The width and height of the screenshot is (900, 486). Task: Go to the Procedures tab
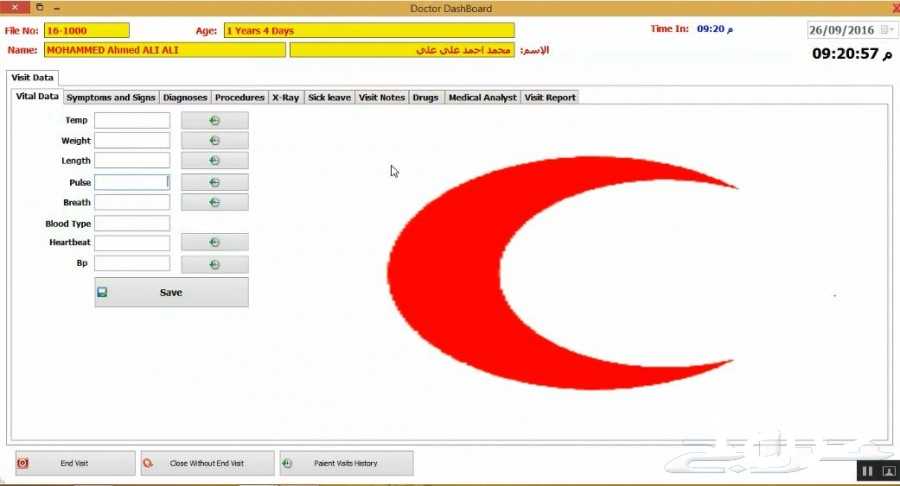click(239, 98)
